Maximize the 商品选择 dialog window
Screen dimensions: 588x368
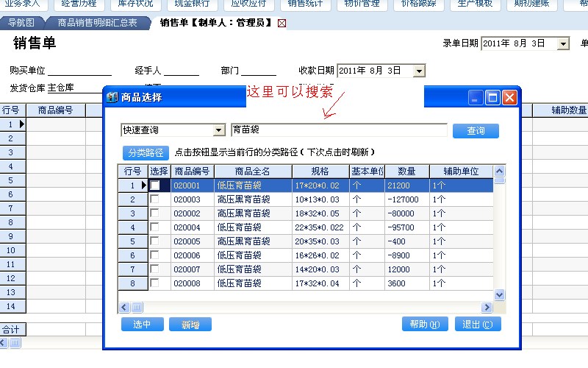tap(492, 97)
